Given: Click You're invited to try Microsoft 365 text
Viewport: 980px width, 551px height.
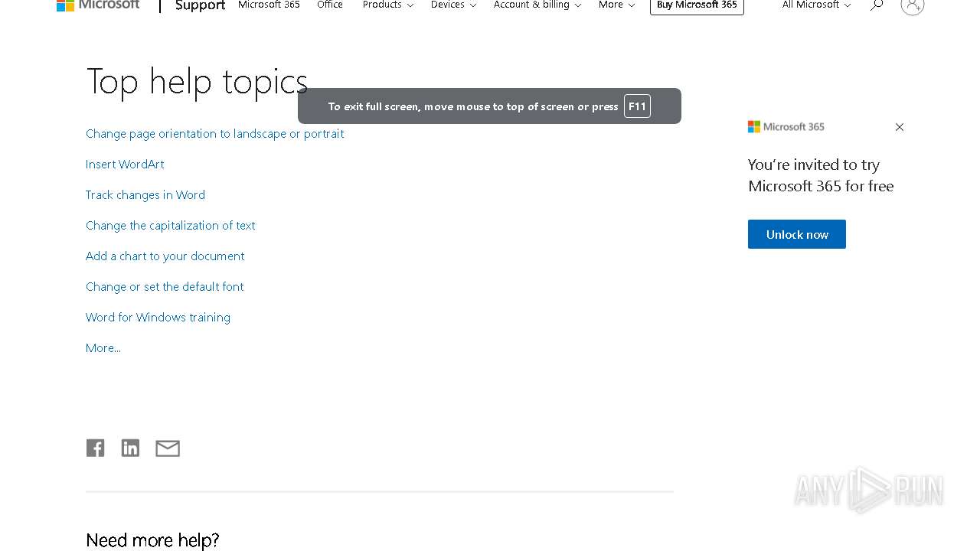Looking at the screenshot, I should pos(821,175).
